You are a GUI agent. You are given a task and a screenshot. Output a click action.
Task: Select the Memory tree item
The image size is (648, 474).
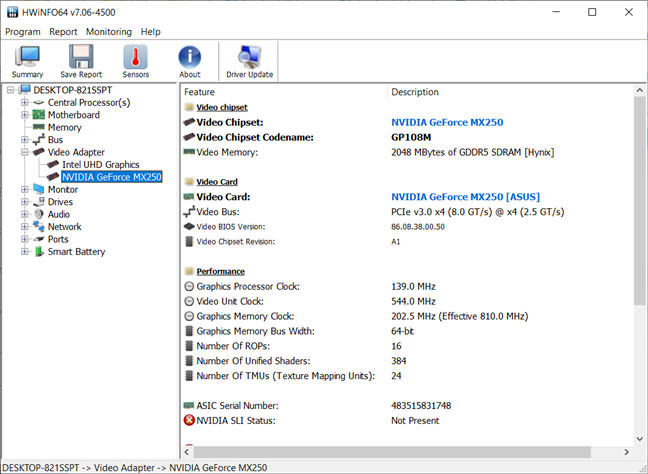point(64,127)
